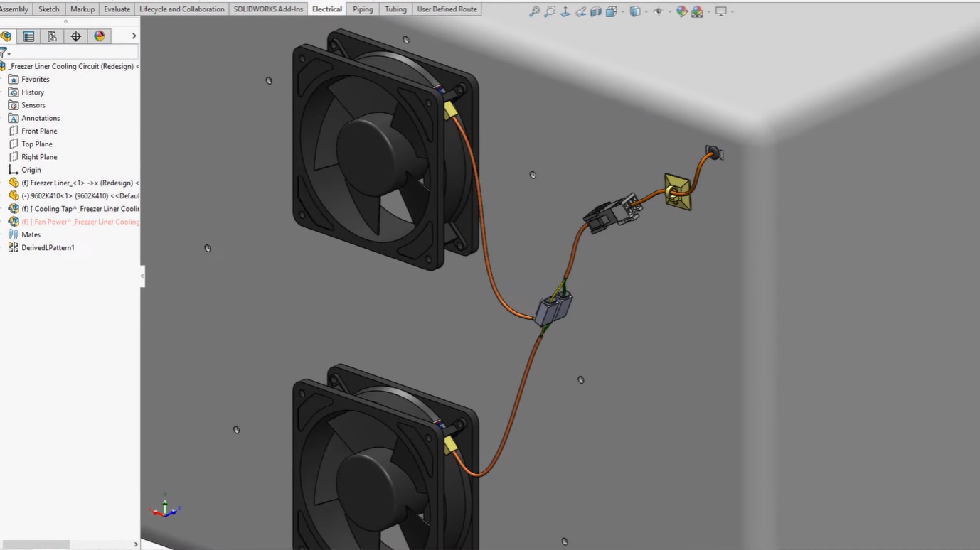Open Hide/Show Items dropdown arrow
The width and height of the screenshot is (980, 550).
tap(669, 12)
